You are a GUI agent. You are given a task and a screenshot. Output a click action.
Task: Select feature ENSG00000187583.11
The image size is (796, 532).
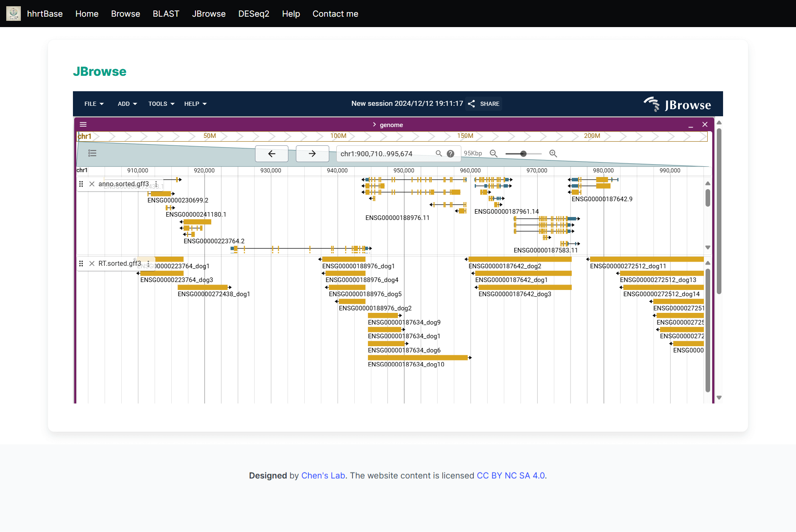pos(546,250)
